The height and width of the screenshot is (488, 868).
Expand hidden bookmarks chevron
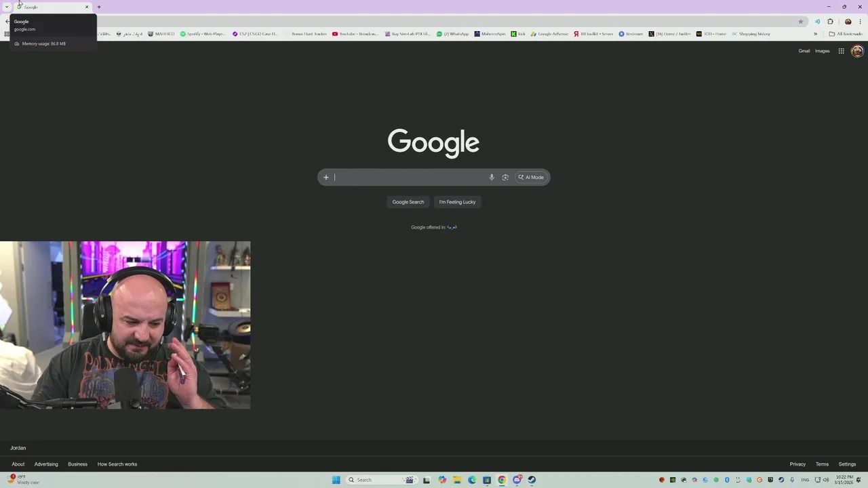815,34
